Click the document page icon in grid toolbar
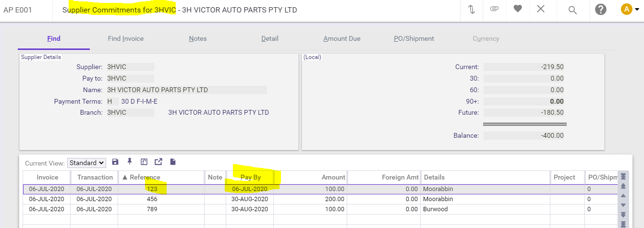 click(172, 162)
